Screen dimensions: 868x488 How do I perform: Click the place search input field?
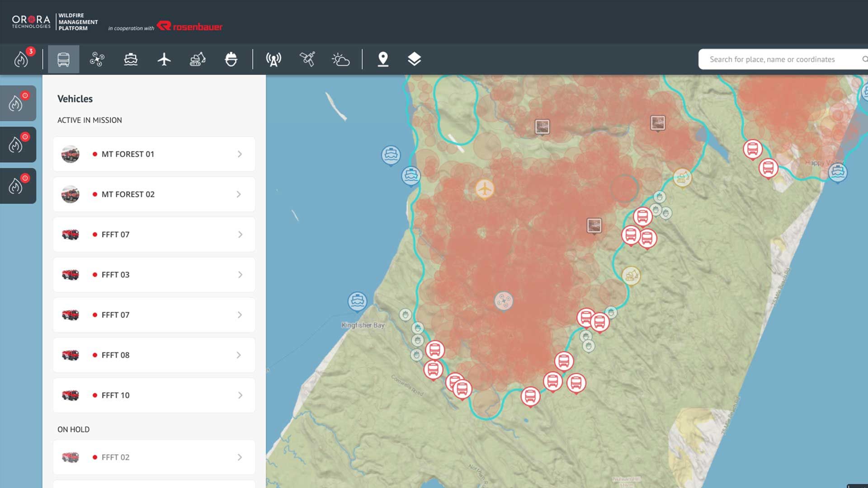[x=772, y=59]
